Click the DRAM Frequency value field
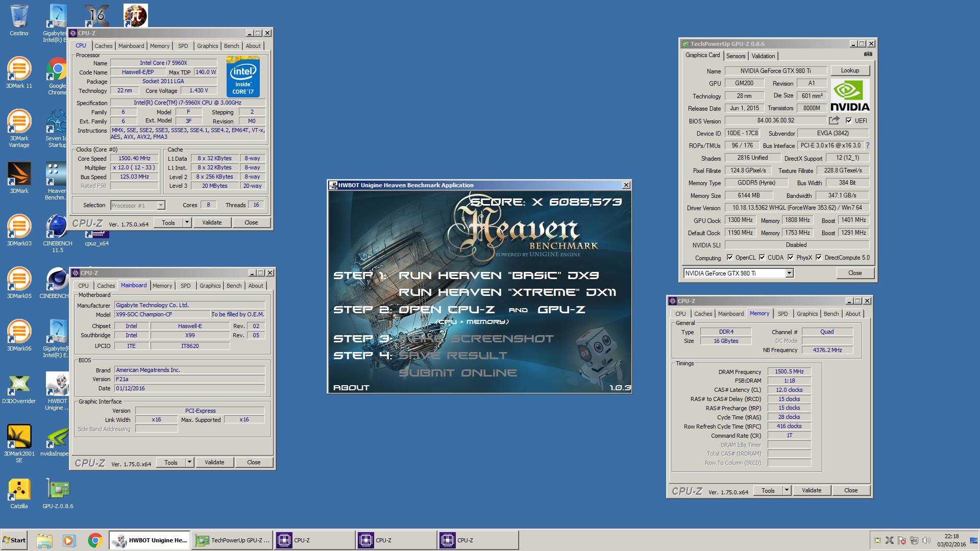The height and width of the screenshot is (551, 980). pos(789,371)
